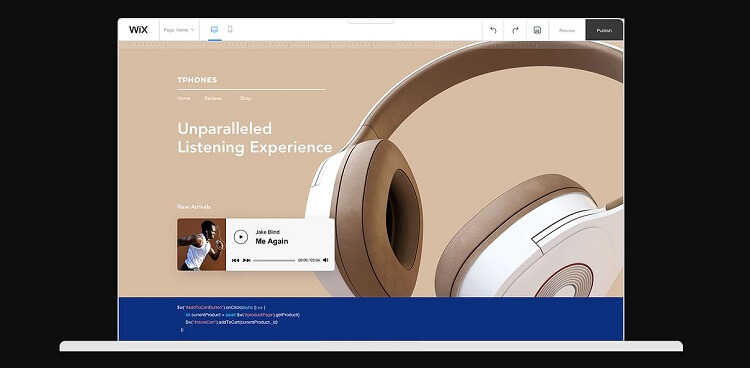Open the site Preview
750x368 pixels.
coord(567,30)
